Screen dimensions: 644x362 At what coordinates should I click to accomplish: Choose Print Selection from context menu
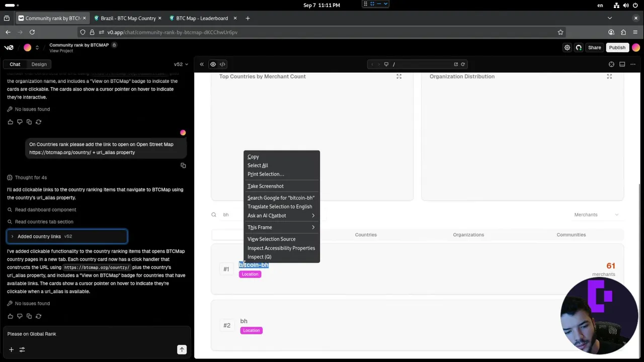[x=281, y=174]
